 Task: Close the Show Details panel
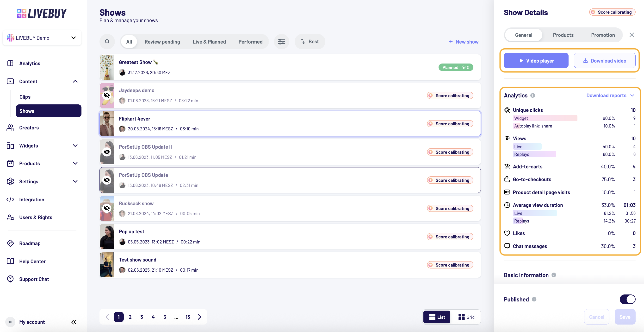tap(632, 35)
